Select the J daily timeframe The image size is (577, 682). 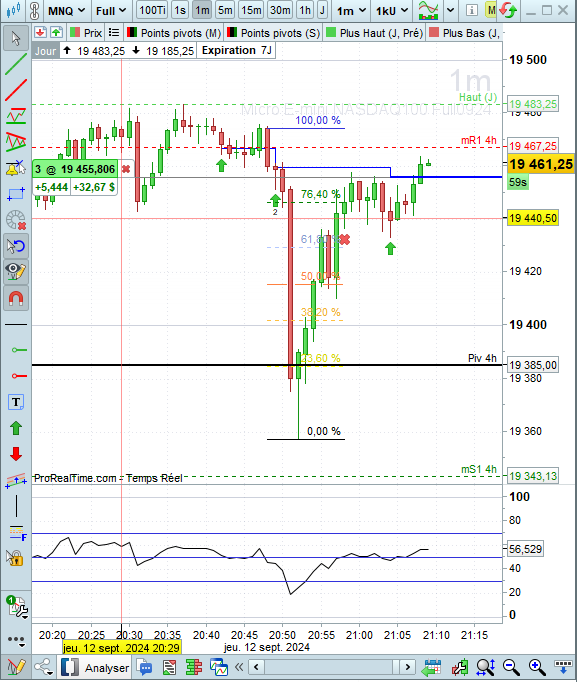322,10
